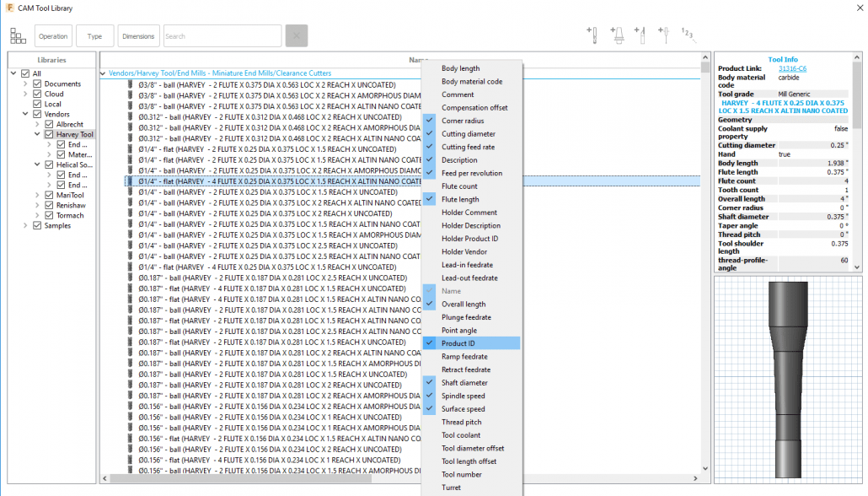Click the new holder icon
Screen dimensions: 868x496
pos(617,35)
